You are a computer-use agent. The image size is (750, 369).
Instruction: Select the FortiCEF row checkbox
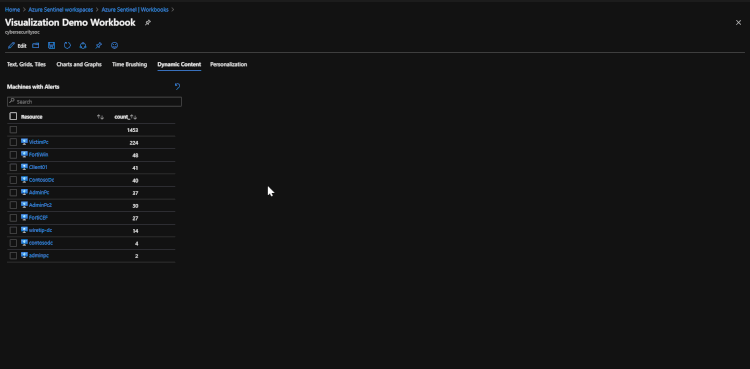pos(13,218)
